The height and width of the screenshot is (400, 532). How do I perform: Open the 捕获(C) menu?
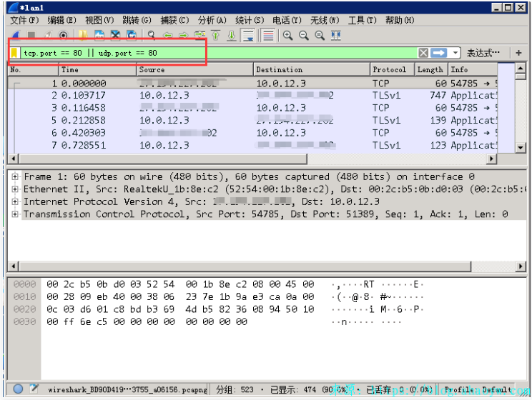click(174, 20)
